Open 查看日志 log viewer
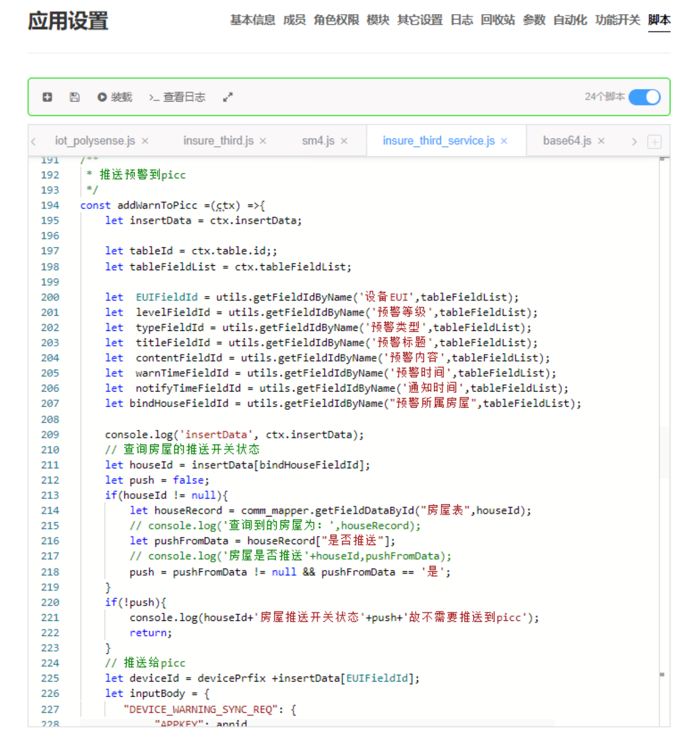Screen dimensions: 700x754 177,97
